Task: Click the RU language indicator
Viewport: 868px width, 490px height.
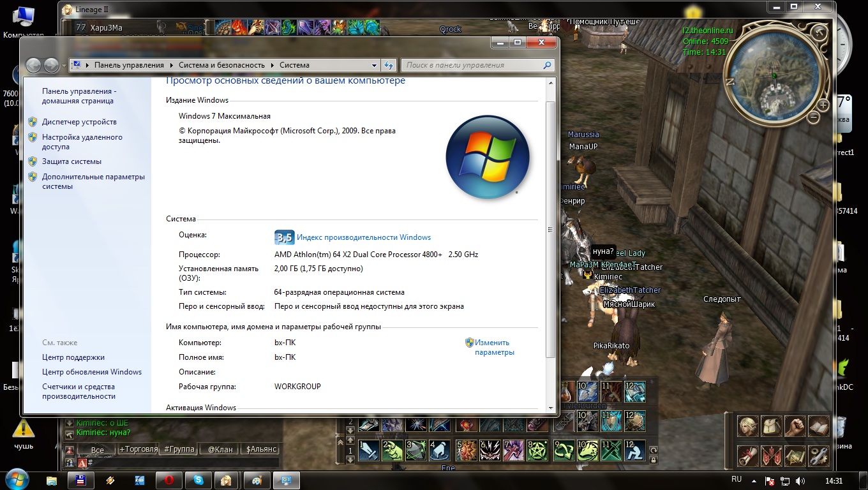Action: 737,479
